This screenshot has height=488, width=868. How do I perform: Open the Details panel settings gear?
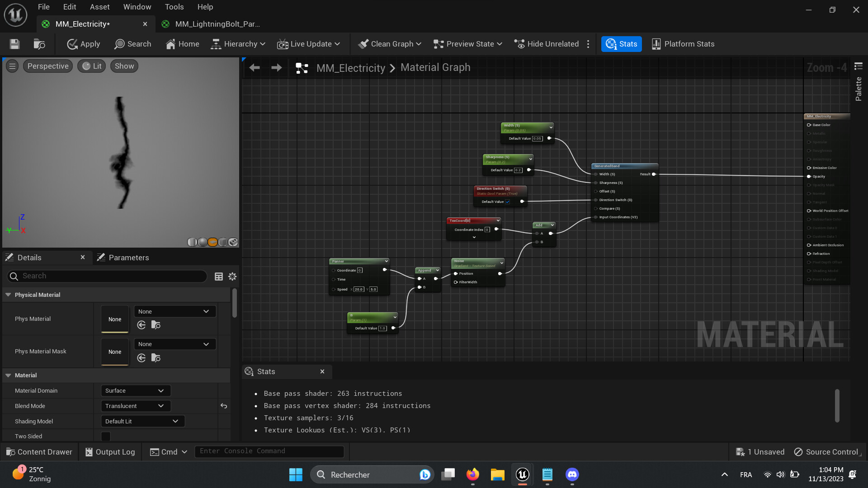coord(232,277)
